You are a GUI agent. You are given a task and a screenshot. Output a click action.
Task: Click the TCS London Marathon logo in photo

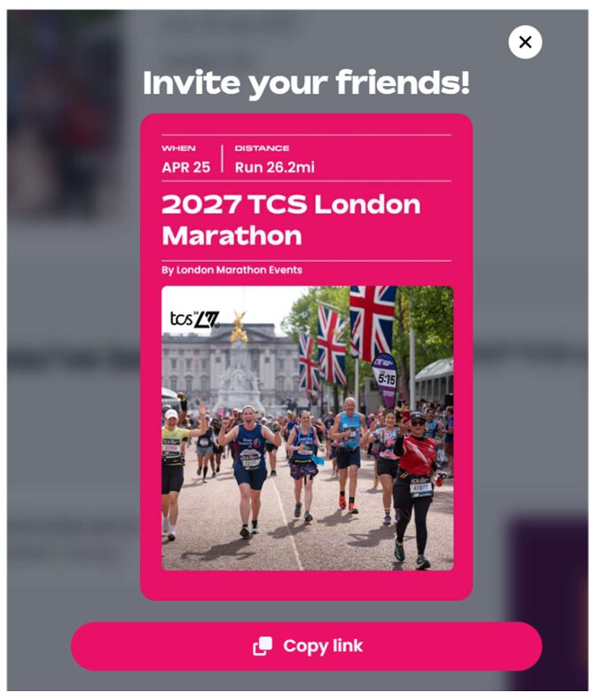[194, 319]
